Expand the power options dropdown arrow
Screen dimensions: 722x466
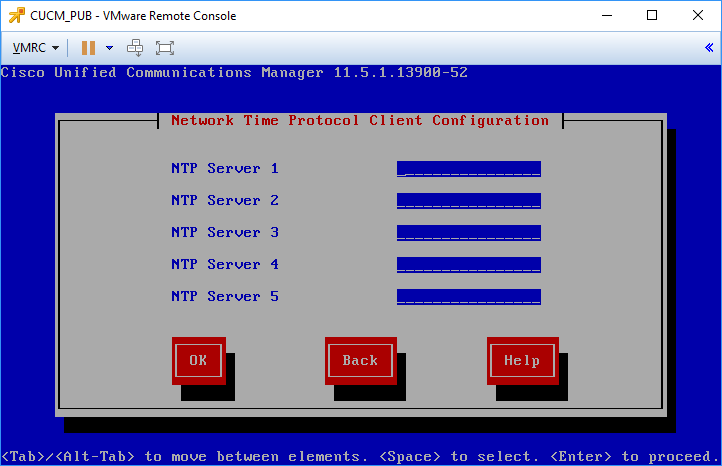pyautogui.click(x=109, y=48)
